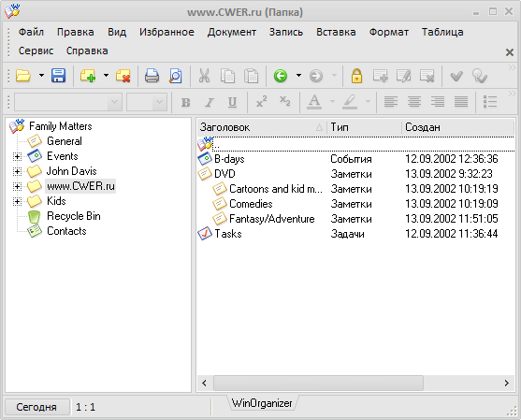This screenshot has width=521, height=420.
Task: Open dropdown arrow beside green back button
Action: point(298,76)
